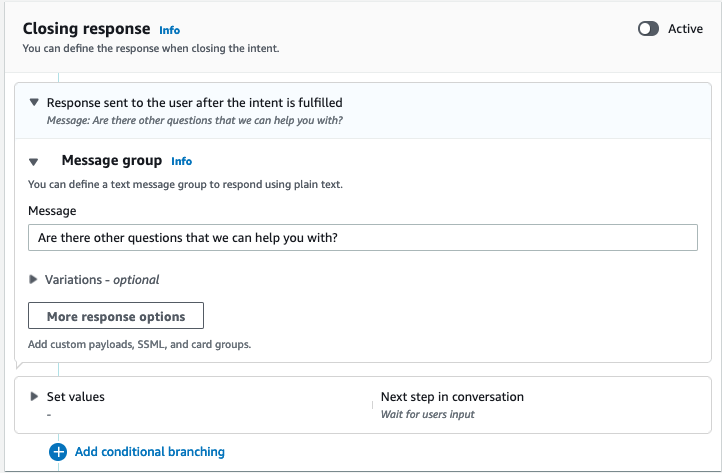This screenshot has width=722, height=473.
Task: Expand the Set values triangle
Action: pyautogui.click(x=34, y=397)
